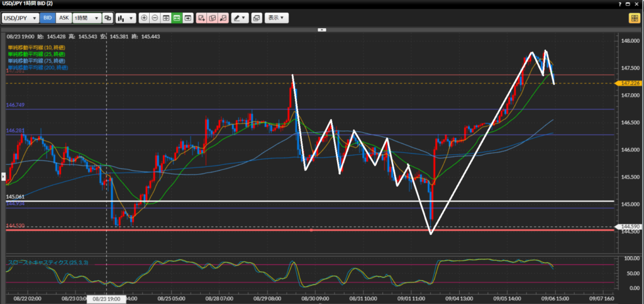The height and width of the screenshot is (304, 644).
Task: Zoom in the chart with the plus icon
Action: click(x=144, y=18)
